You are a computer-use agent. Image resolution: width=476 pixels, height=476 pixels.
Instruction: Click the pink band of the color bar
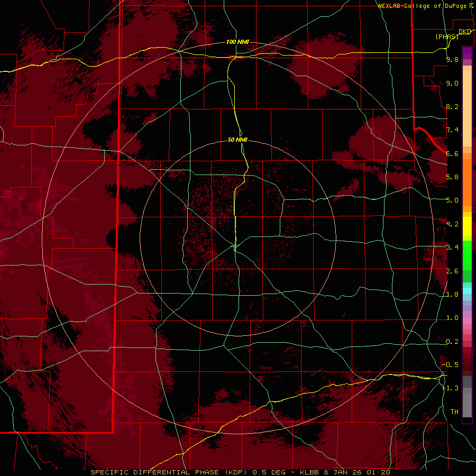[467, 321]
